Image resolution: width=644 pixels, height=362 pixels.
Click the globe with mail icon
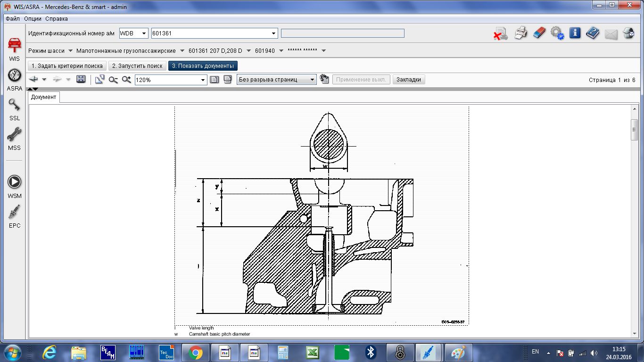click(629, 33)
